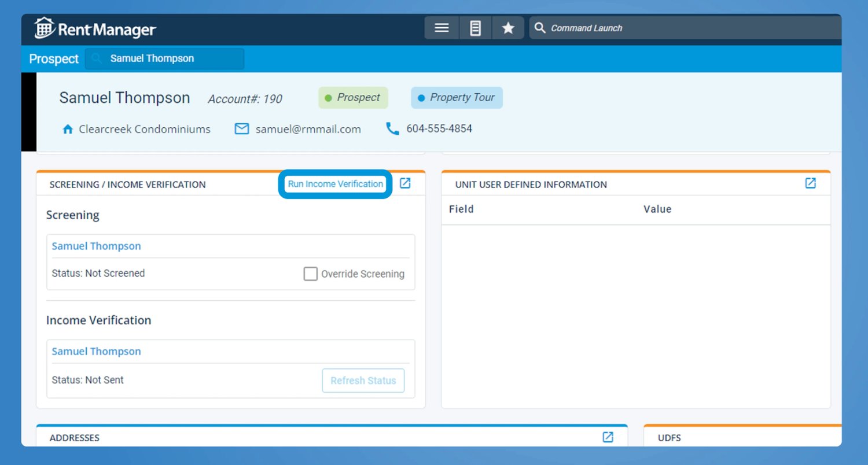Pop out the Screening / Income Verification panel
Viewport: 868px width, 465px height.
pyautogui.click(x=404, y=183)
